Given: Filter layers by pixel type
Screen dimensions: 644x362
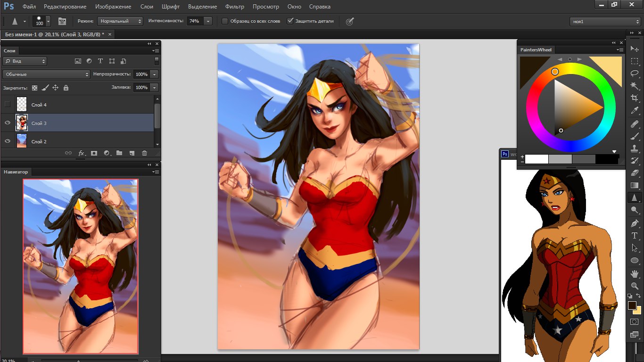Looking at the screenshot, I should click(78, 61).
